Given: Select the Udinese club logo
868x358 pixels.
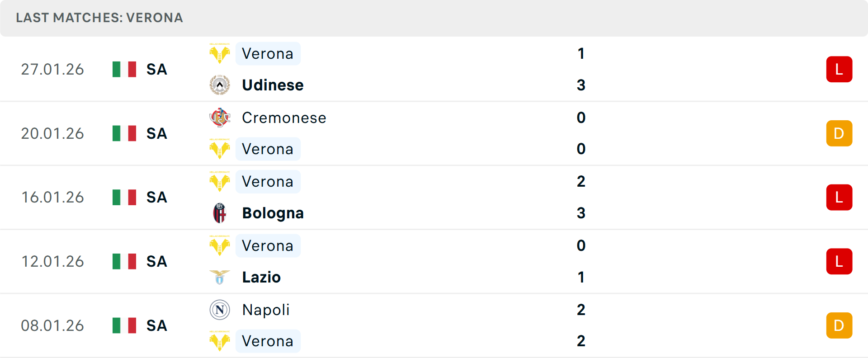Looking at the screenshot, I should point(220,85).
